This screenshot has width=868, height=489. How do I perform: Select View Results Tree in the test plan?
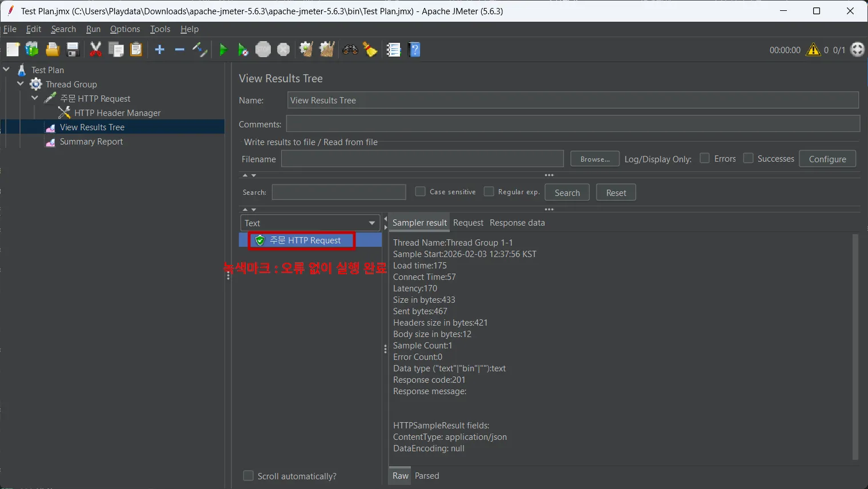pyautogui.click(x=92, y=127)
